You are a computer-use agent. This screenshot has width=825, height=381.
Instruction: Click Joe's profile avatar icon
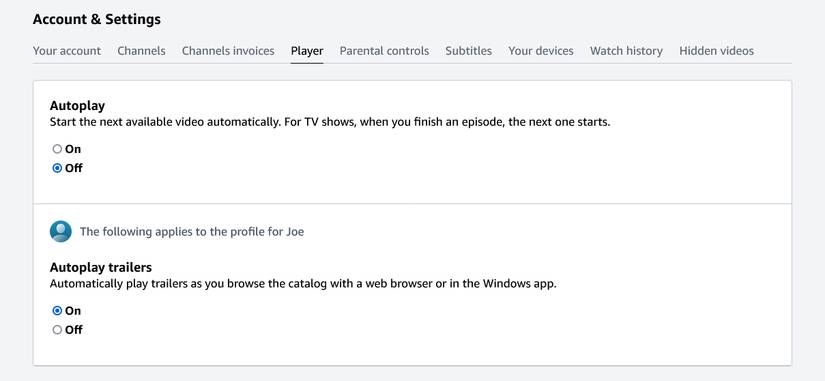coord(61,232)
